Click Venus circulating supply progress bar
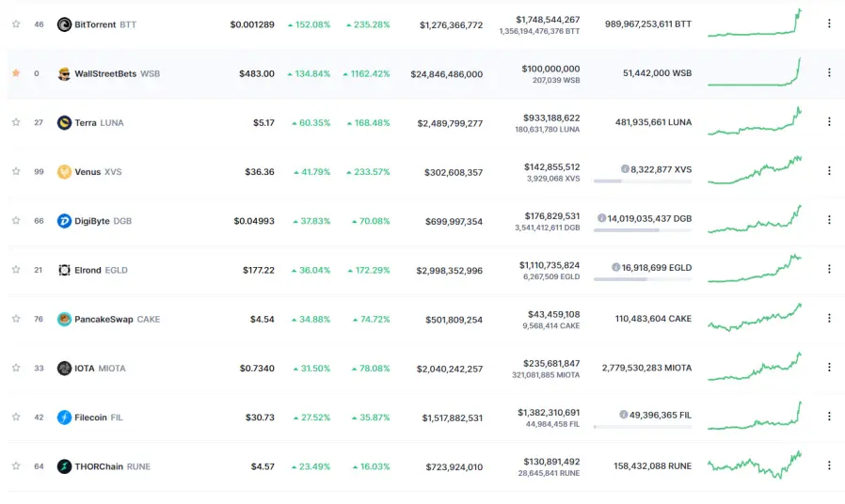The width and height of the screenshot is (845, 504). [x=643, y=181]
